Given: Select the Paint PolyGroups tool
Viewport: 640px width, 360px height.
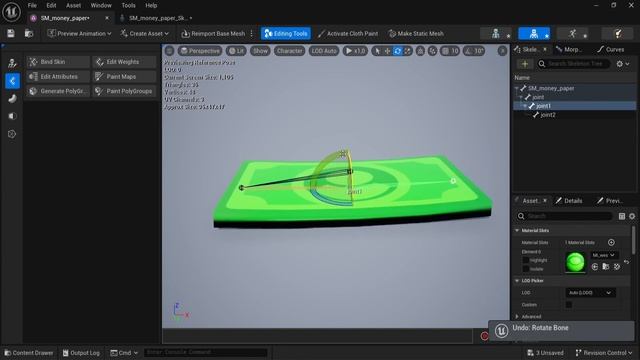Looking at the screenshot, I should [x=124, y=91].
